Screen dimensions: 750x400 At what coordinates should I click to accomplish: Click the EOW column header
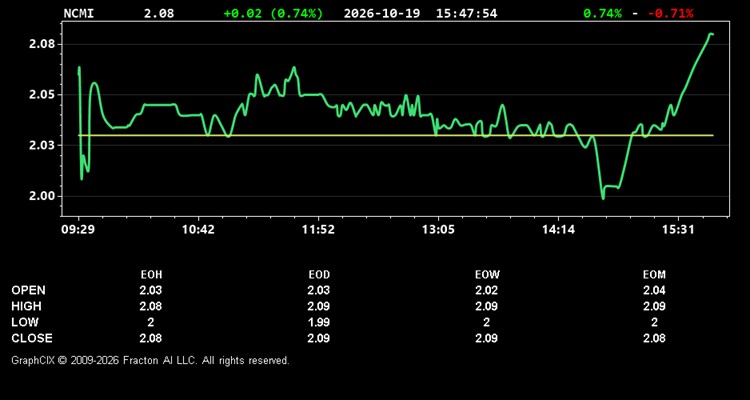[487, 275]
